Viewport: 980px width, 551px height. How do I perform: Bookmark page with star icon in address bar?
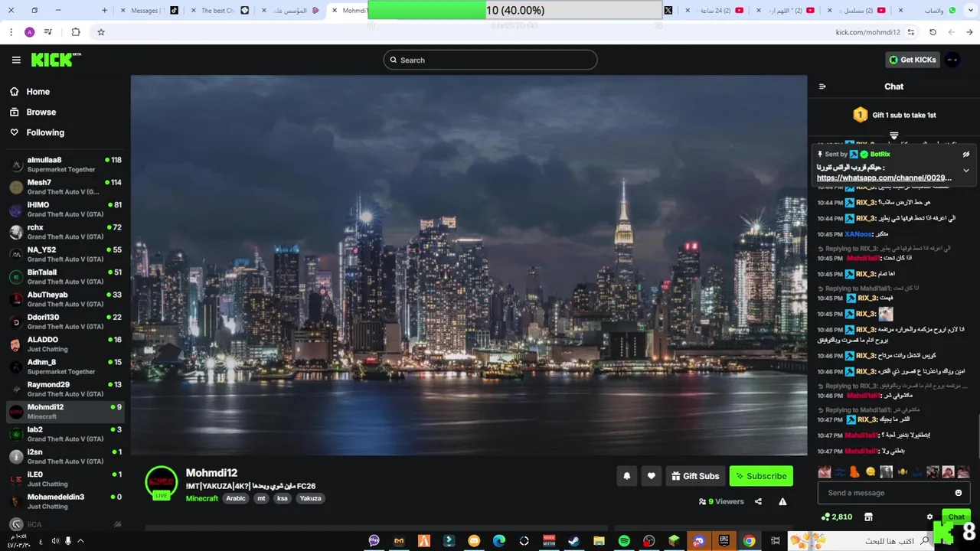(x=100, y=32)
